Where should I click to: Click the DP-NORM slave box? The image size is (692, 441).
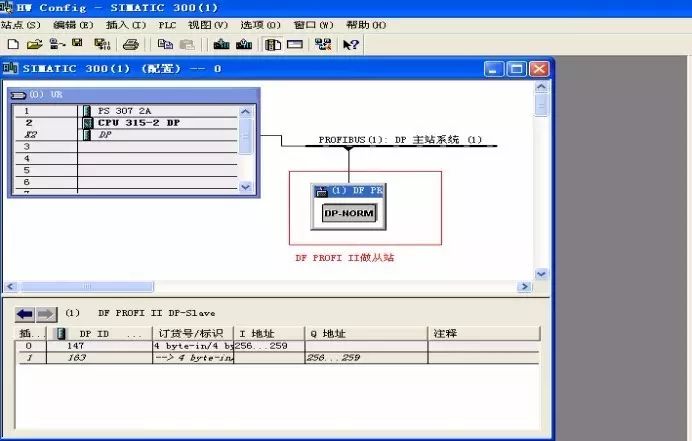(x=349, y=213)
